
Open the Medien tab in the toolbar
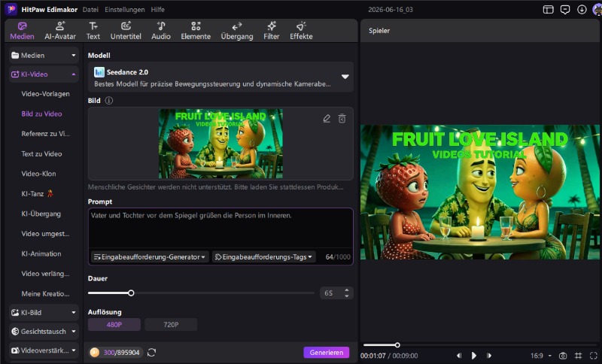pos(22,31)
